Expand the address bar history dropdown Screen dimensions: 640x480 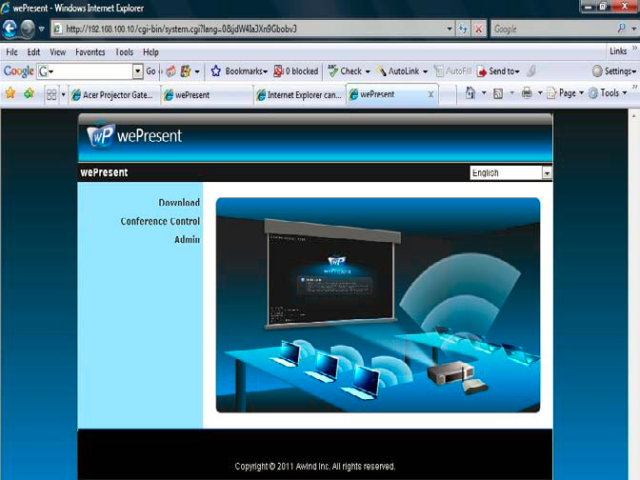[x=449, y=29]
